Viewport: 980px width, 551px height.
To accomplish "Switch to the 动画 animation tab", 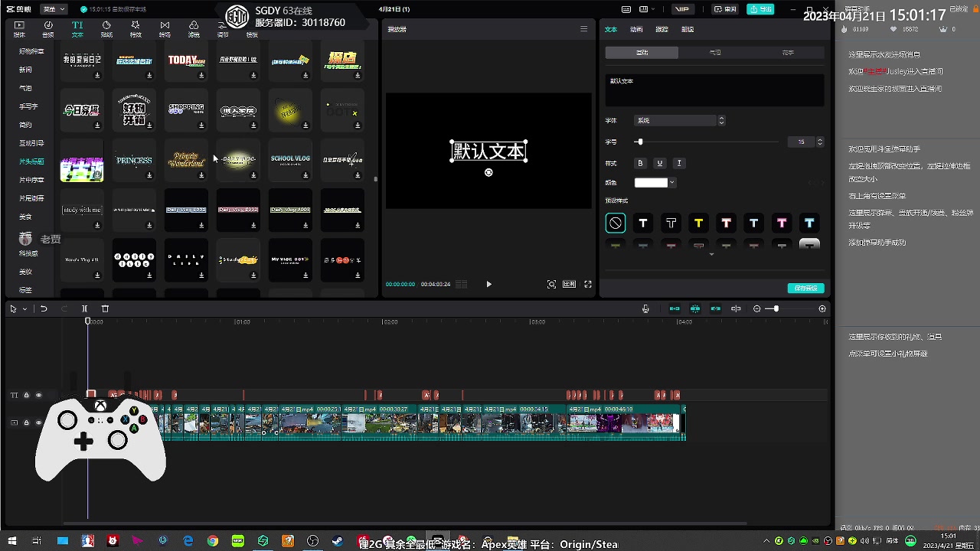I will point(636,29).
